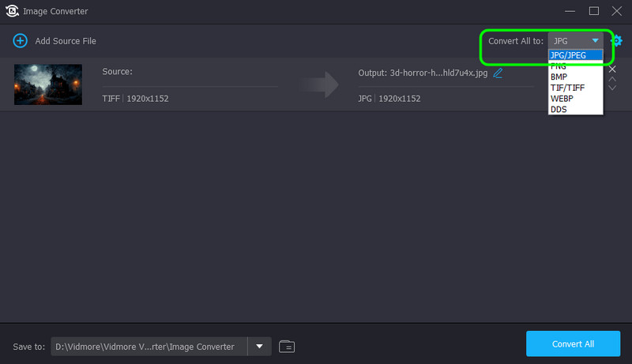Click the horror house image thumbnail
This screenshot has height=364, width=632.
(48, 84)
